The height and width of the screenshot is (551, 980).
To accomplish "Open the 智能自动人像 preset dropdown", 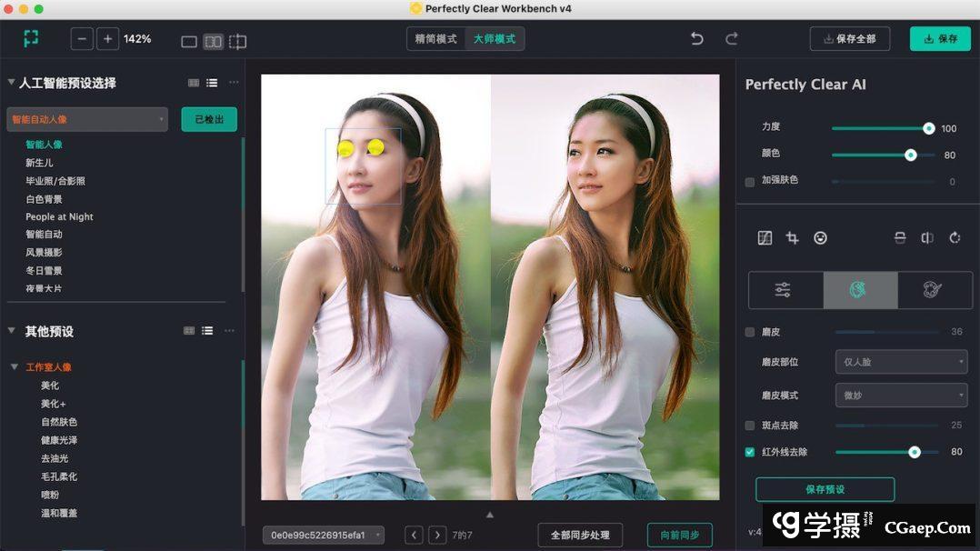I will [87, 119].
